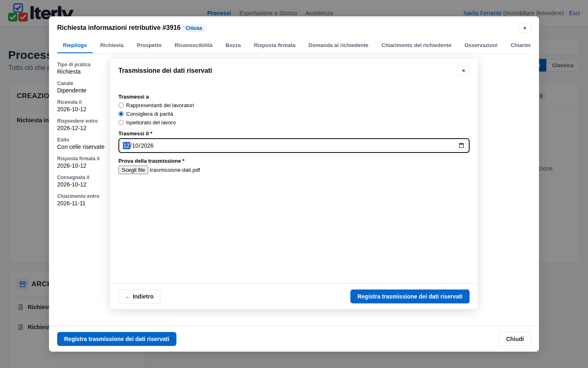This screenshot has height=368, width=588.
Task: Click the Indietro button
Action: (139, 296)
